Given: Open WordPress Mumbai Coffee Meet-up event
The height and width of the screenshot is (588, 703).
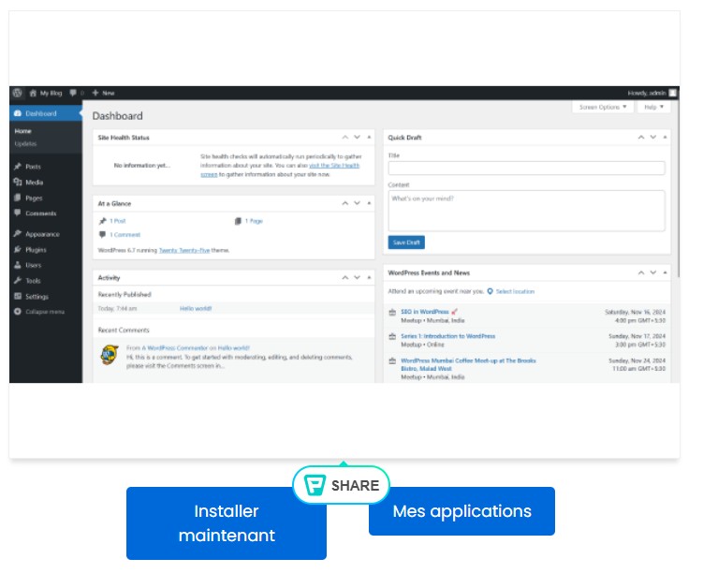Looking at the screenshot, I should click(468, 364).
